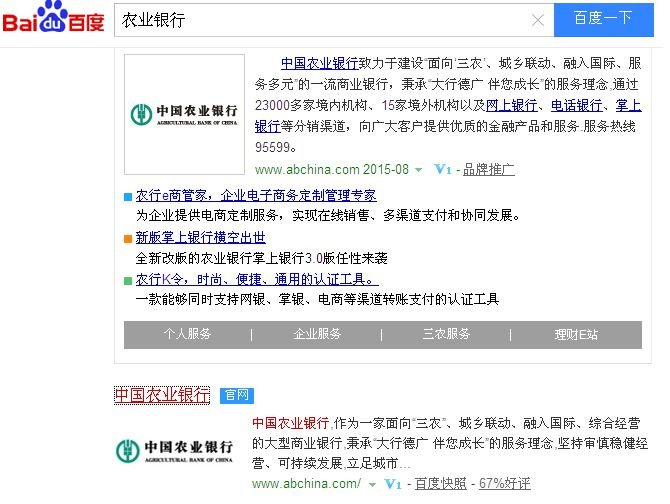670x504 pixels.
Task: Select the 企业服务 tab
Action: tap(317, 334)
